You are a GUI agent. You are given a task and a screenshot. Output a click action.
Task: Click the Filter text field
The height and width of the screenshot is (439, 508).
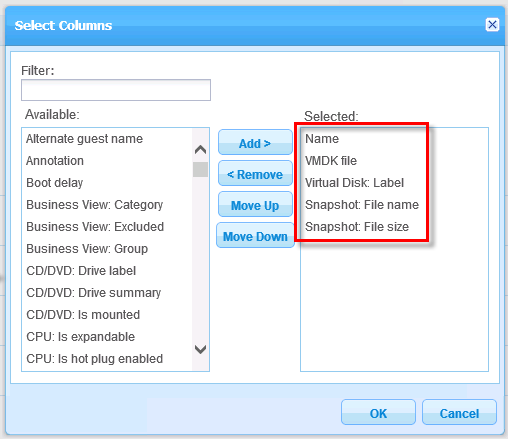[116, 90]
